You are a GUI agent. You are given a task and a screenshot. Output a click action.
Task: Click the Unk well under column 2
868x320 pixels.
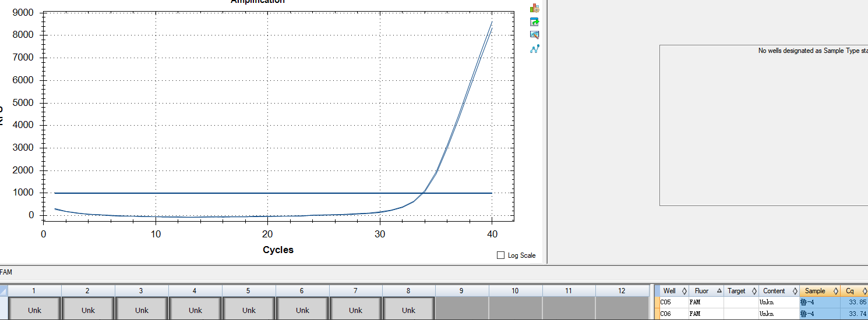88,309
